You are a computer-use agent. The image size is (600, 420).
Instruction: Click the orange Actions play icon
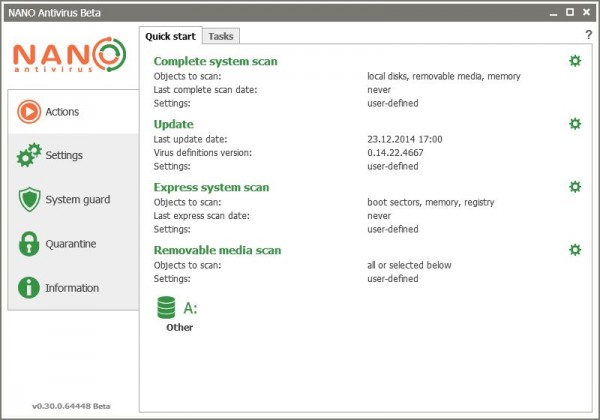tap(29, 112)
